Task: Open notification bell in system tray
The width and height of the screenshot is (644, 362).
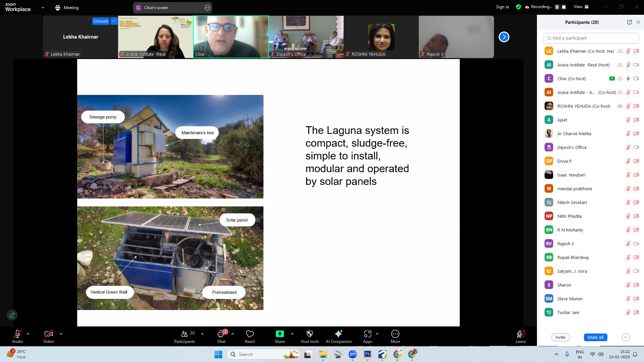Action: pyautogui.click(x=635, y=354)
